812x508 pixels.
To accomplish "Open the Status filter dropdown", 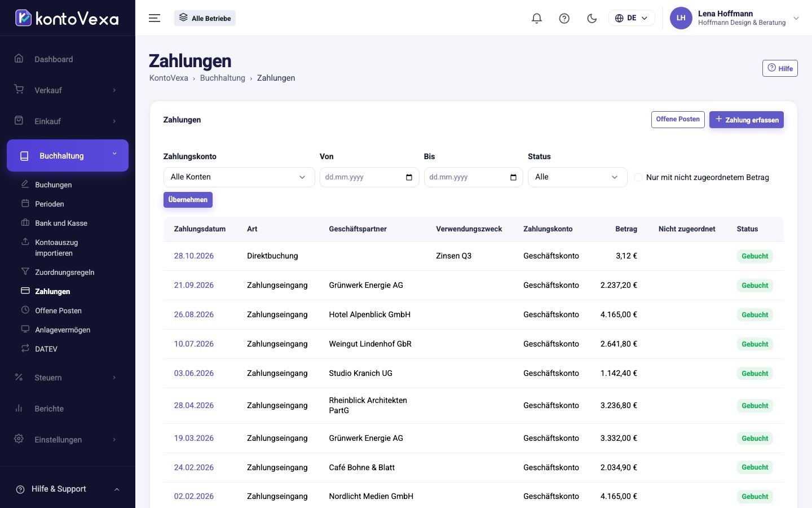I will pyautogui.click(x=577, y=177).
